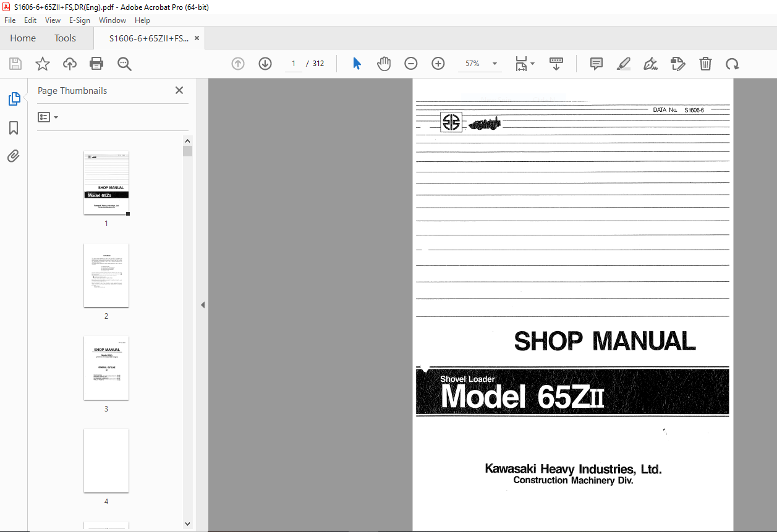The height and width of the screenshot is (532, 777).
Task: Toggle the Bookmarks panel in sidebar
Action: pos(14,128)
